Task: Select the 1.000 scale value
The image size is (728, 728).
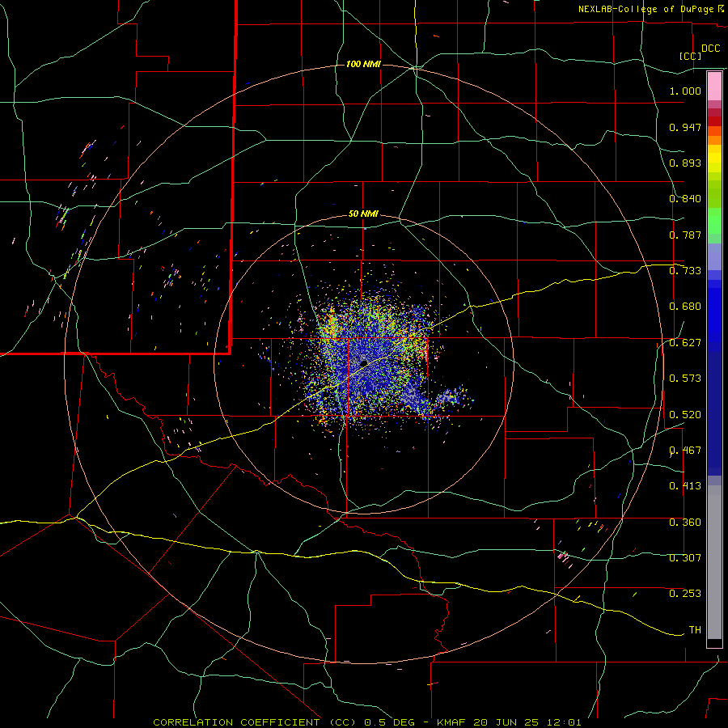Action: coord(685,91)
